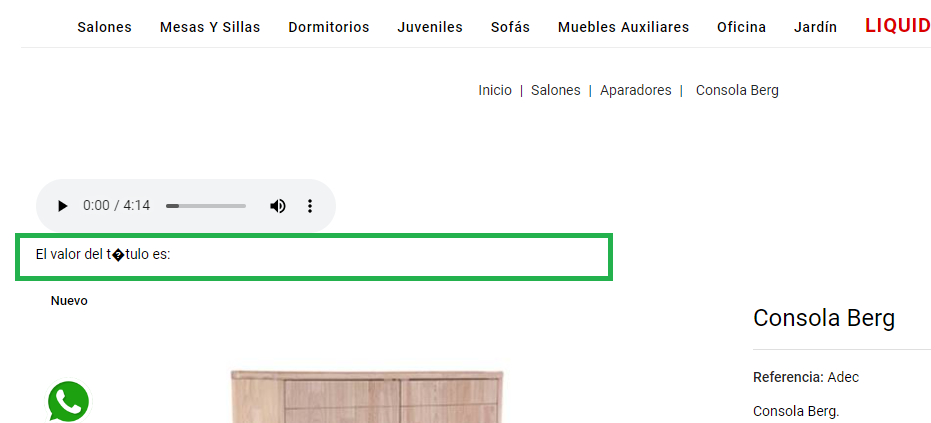Go to Oficina section
The height and width of the screenshot is (423, 931).
pyautogui.click(x=742, y=27)
